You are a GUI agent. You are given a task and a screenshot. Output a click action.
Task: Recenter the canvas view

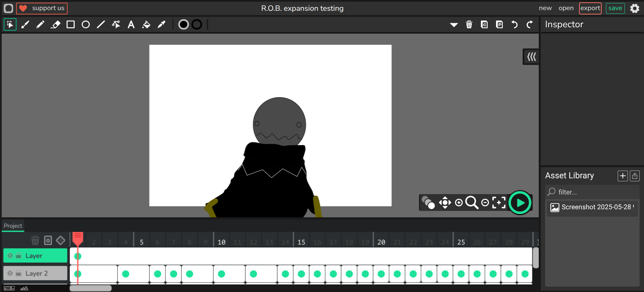coord(499,203)
